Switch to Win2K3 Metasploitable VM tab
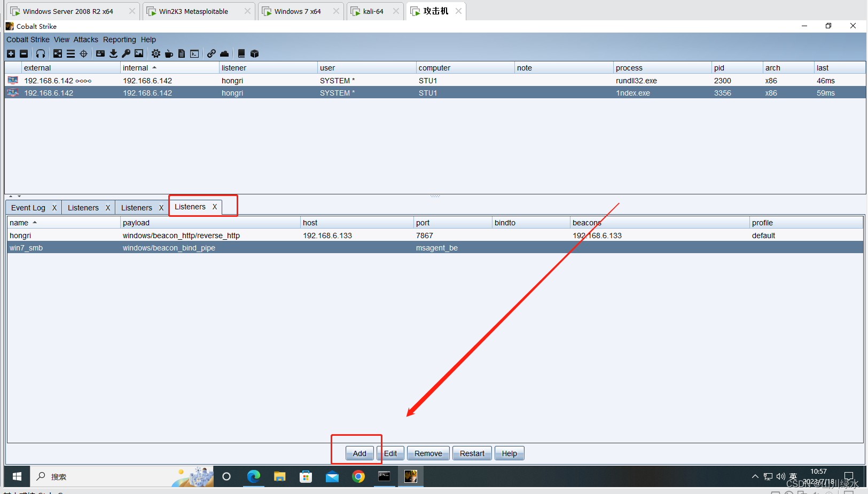 click(x=193, y=11)
